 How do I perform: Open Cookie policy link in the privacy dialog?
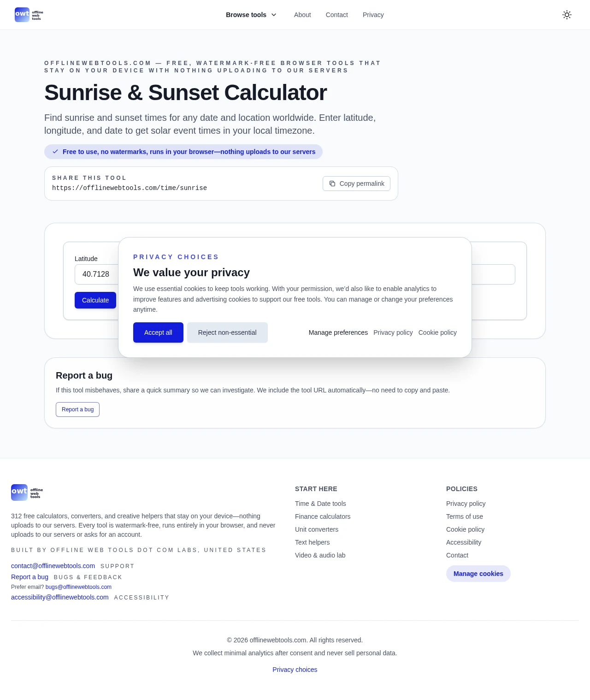pos(437,332)
